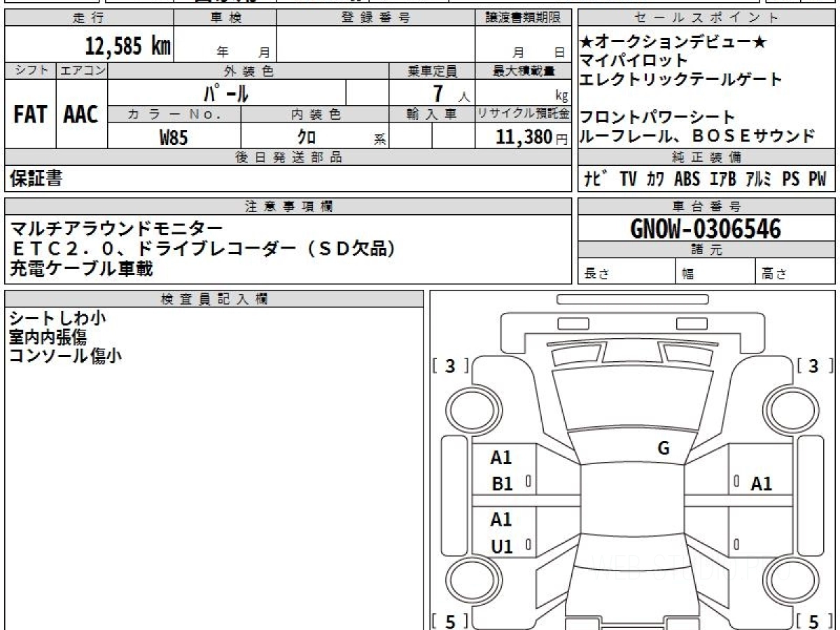840x630 pixels.
Task: Select the パール exterior color value
Action: coord(226,92)
